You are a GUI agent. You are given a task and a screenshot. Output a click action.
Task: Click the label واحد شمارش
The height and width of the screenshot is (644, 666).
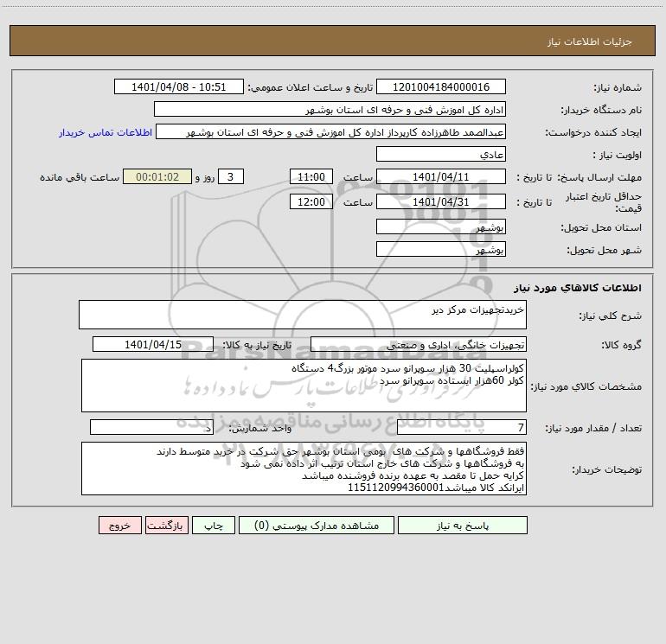point(260,428)
